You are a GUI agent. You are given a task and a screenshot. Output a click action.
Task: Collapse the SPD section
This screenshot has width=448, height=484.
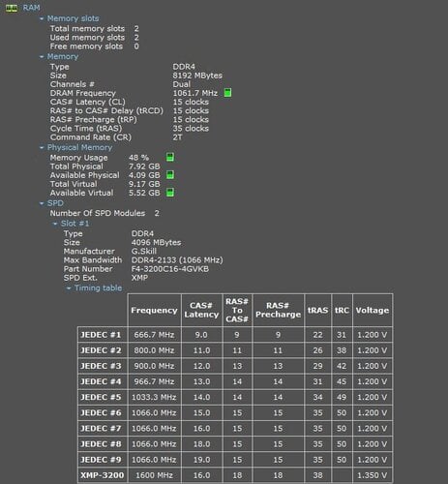pyautogui.click(x=42, y=204)
